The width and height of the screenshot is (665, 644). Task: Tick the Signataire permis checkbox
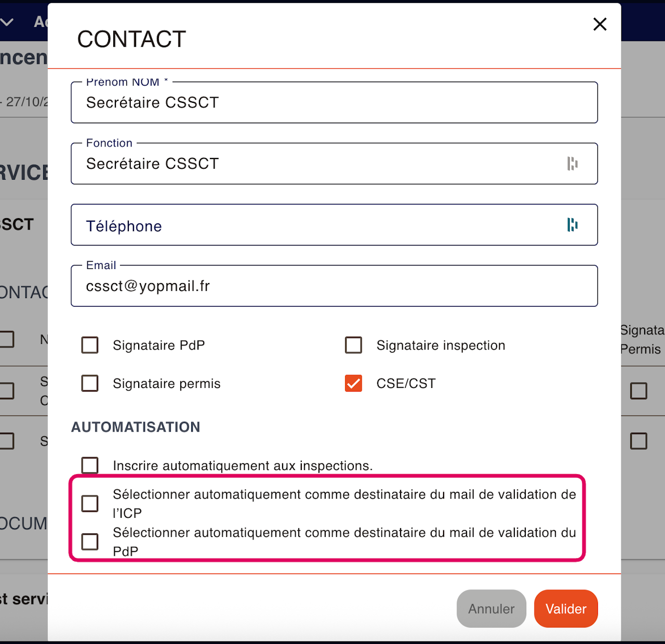coord(90,383)
